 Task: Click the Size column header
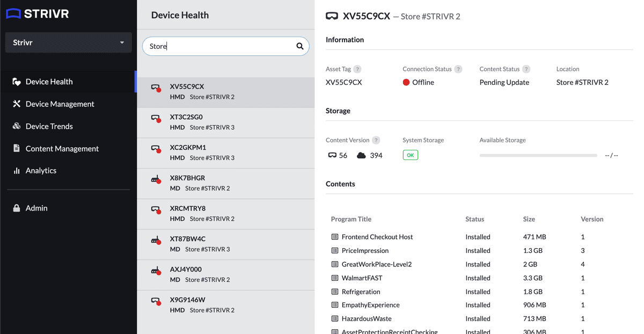[x=530, y=219]
